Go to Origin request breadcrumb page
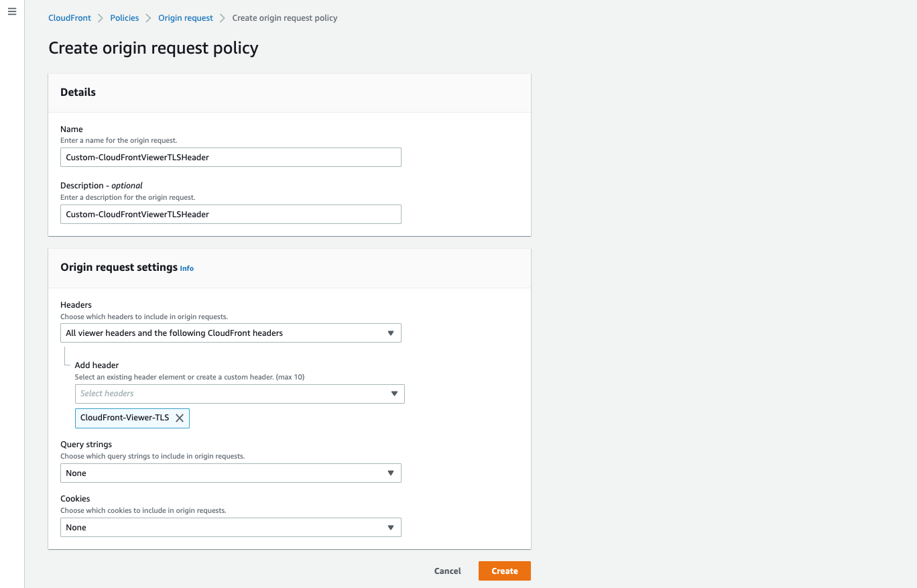The width and height of the screenshot is (917, 588). (x=185, y=17)
